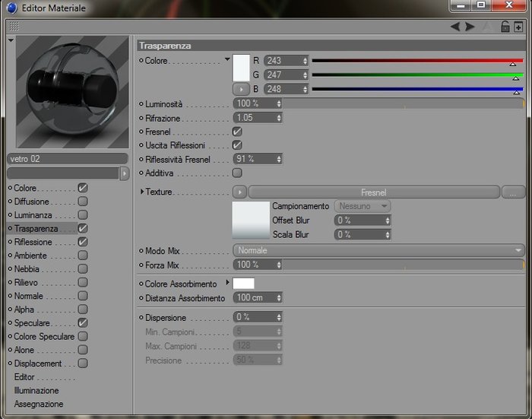Click the ellipsis button next to Fresnel
Image resolution: width=532 pixels, height=419 pixels.
click(513, 192)
